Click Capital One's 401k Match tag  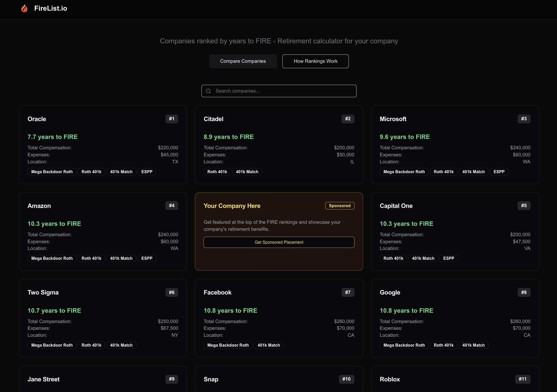[x=423, y=258]
